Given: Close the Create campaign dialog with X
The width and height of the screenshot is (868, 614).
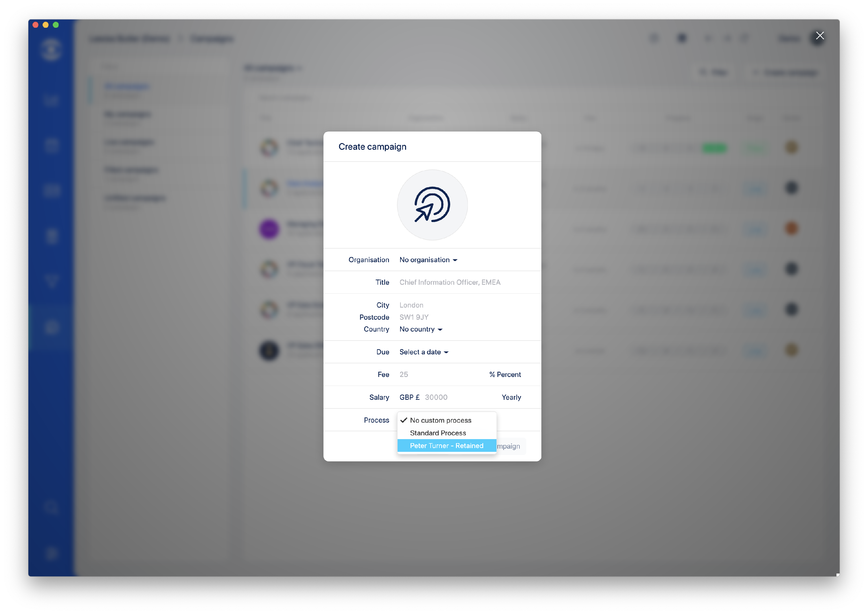Looking at the screenshot, I should (x=819, y=36).
